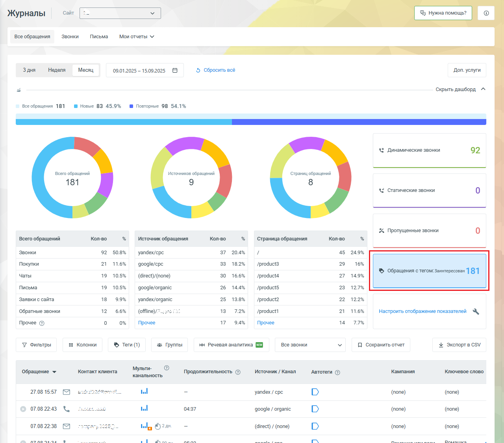Image resolution: width=504 pixels, height=443 pixels.
Task: Click multichannel bars icon in 07.08 22:38 row
Action: [145, 426]
